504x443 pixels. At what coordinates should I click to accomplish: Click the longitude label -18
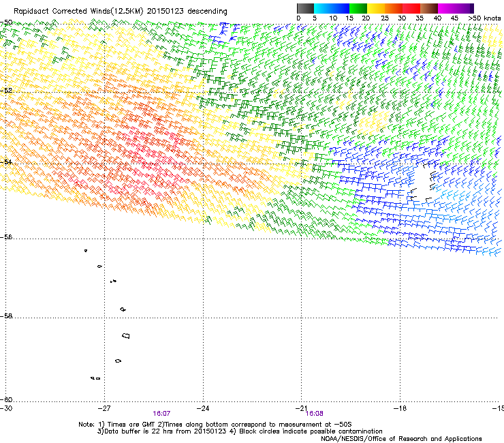(x=400, y=408)
